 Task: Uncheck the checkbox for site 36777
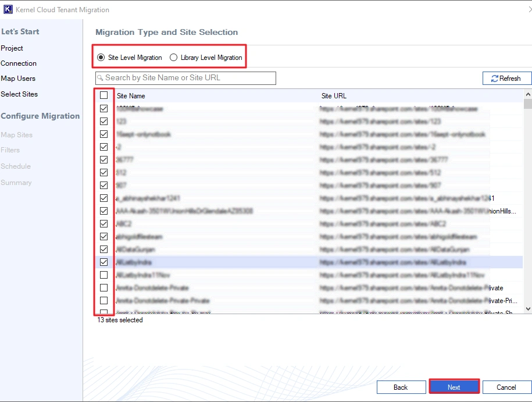(x=103, y=160)
